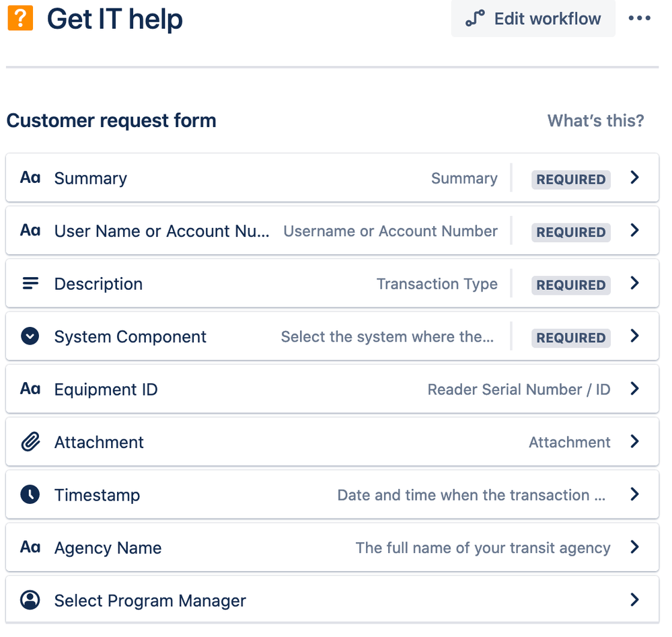Click the clock icon beside Timestamp
The width and height of the screenshot is (672, 637).
click(x=30, y=494)
